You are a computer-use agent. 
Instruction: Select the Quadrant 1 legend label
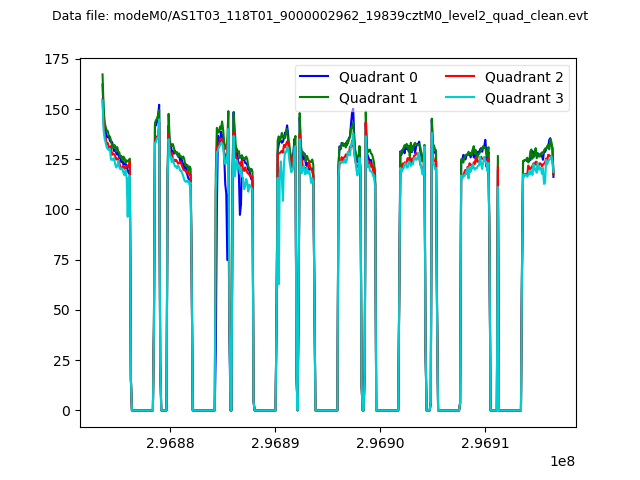pyautogui.click(x=378, y=98)
